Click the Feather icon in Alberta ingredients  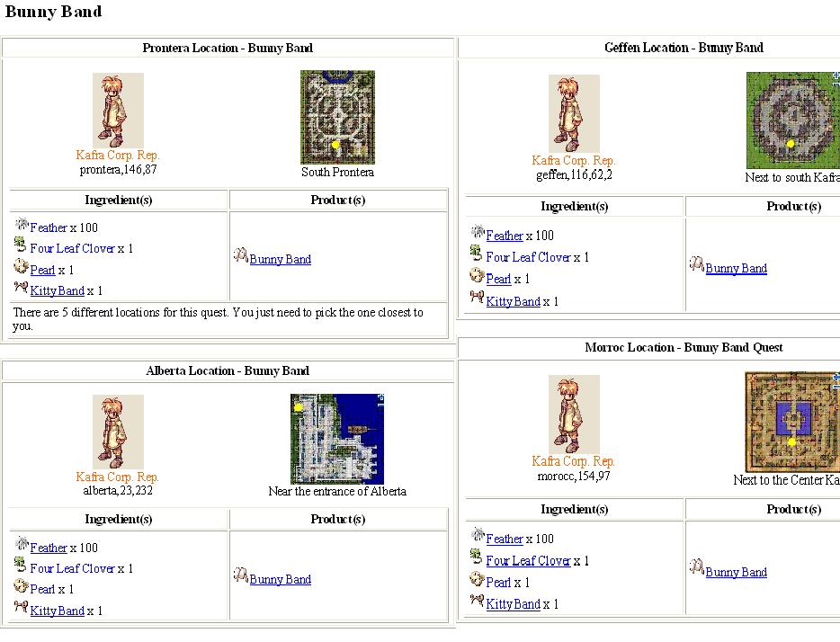(x=22, y=543)
